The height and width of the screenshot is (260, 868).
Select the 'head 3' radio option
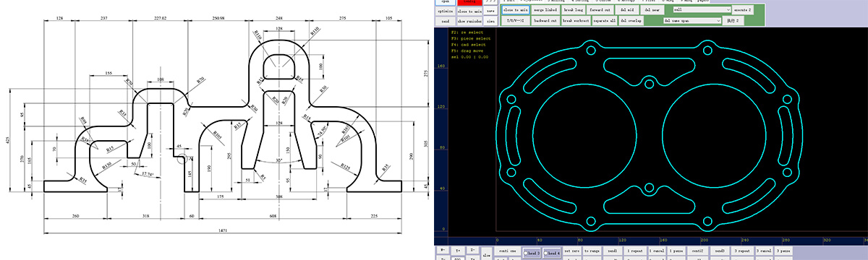coord(532,253)
